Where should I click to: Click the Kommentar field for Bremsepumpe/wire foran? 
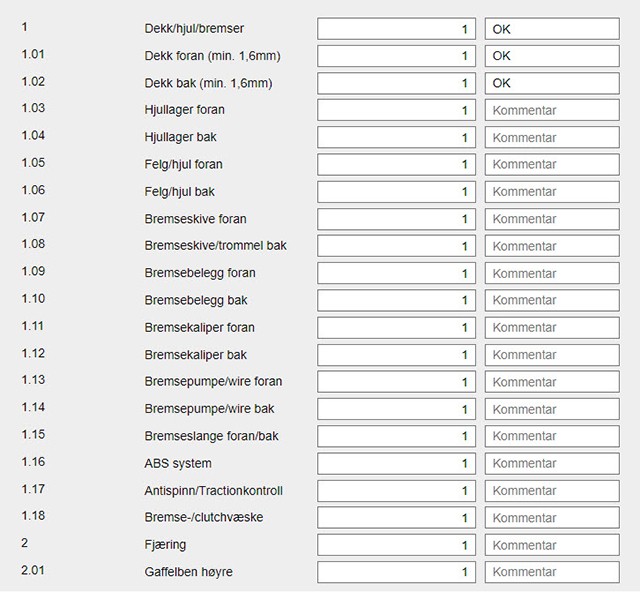557,382
